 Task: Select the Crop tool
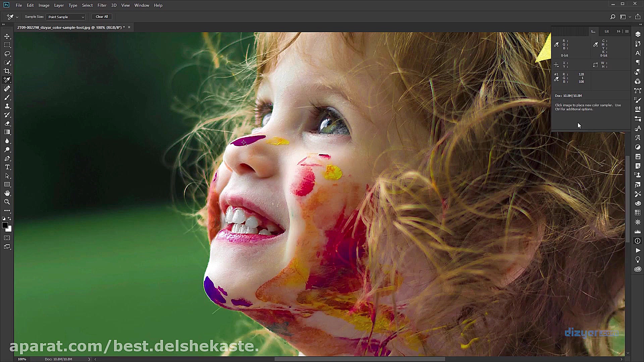7,71
